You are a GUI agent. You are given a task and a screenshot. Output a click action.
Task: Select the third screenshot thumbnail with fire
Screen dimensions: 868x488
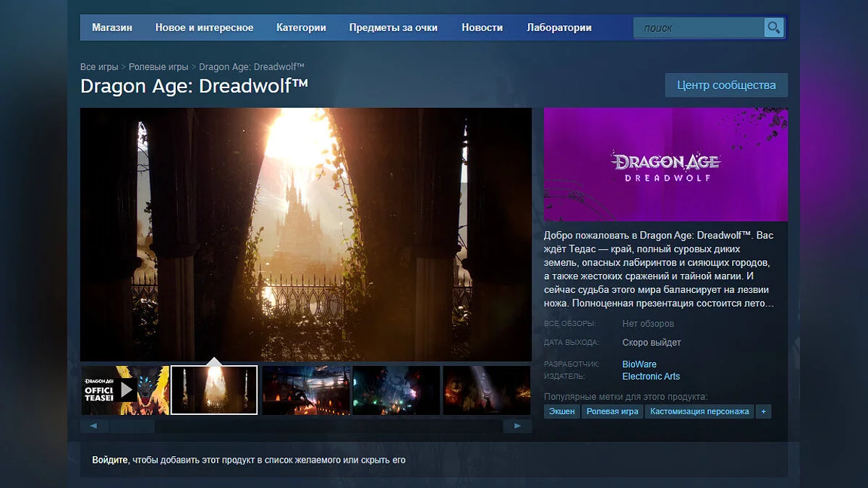click(x=306, y=390)
